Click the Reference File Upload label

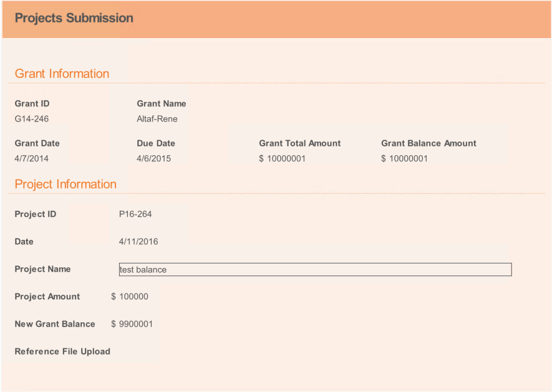click(62, 351)
